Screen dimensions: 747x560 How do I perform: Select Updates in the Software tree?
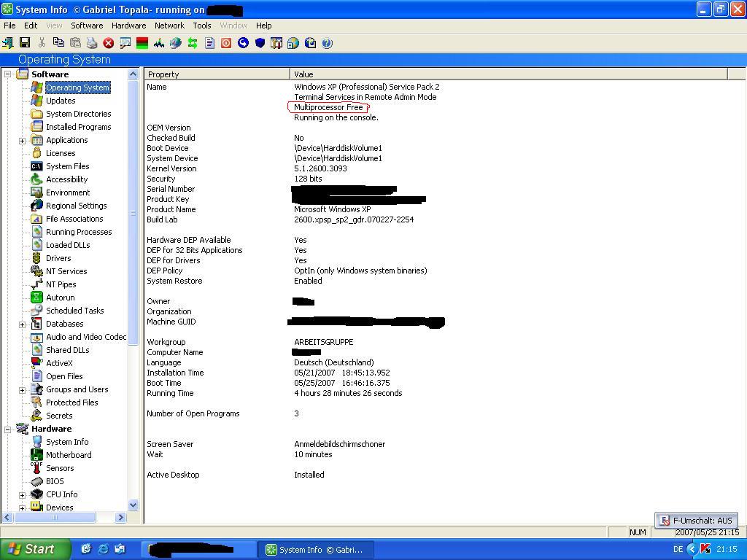61,101
